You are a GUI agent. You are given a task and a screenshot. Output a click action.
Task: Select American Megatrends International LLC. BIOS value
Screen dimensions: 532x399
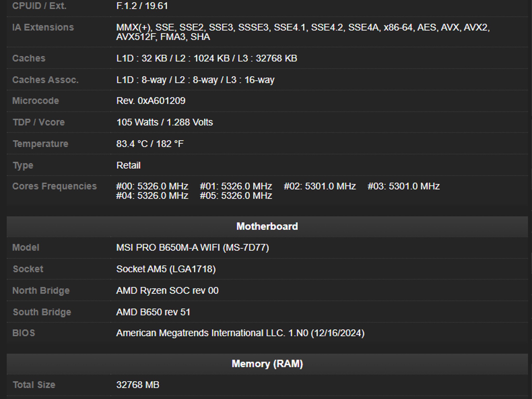(240, 333)
